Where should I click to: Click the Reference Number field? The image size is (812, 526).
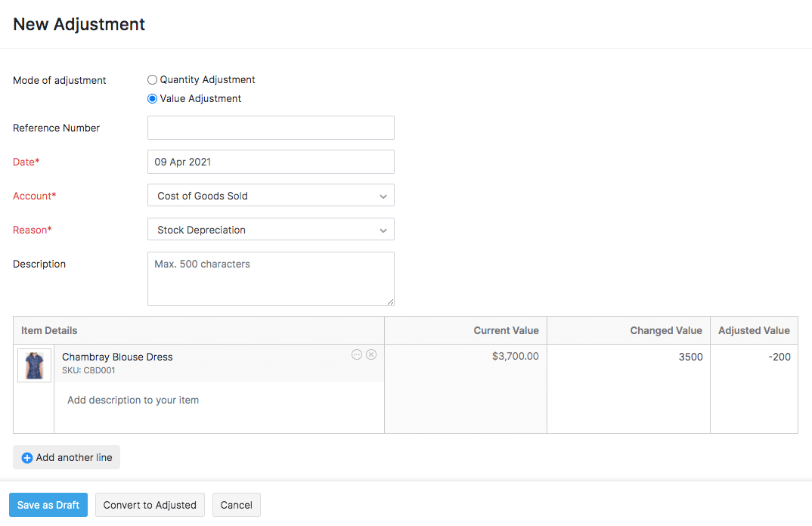tap(271, 127)
